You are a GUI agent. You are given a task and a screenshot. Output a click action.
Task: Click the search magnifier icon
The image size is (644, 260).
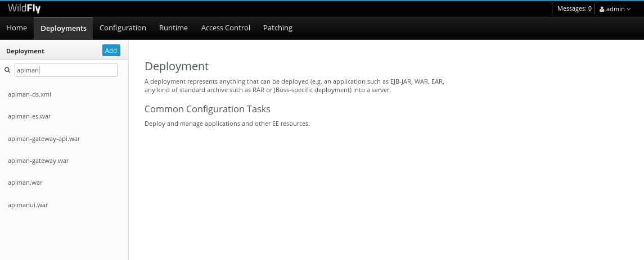7,70
